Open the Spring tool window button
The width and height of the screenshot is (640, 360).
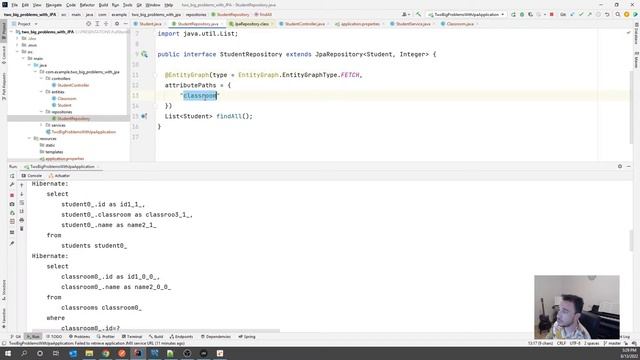tap(247, 337)
